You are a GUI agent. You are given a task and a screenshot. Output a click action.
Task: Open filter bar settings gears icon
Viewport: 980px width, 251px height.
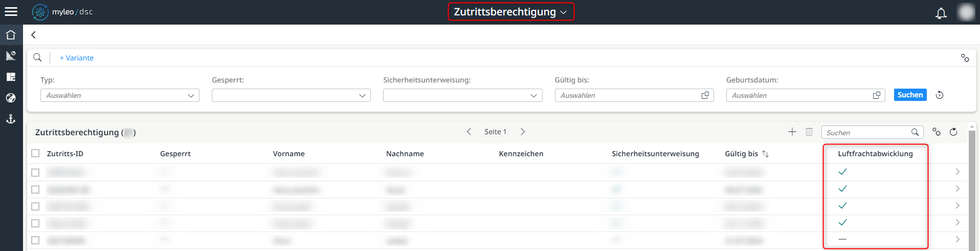(965, 58)
